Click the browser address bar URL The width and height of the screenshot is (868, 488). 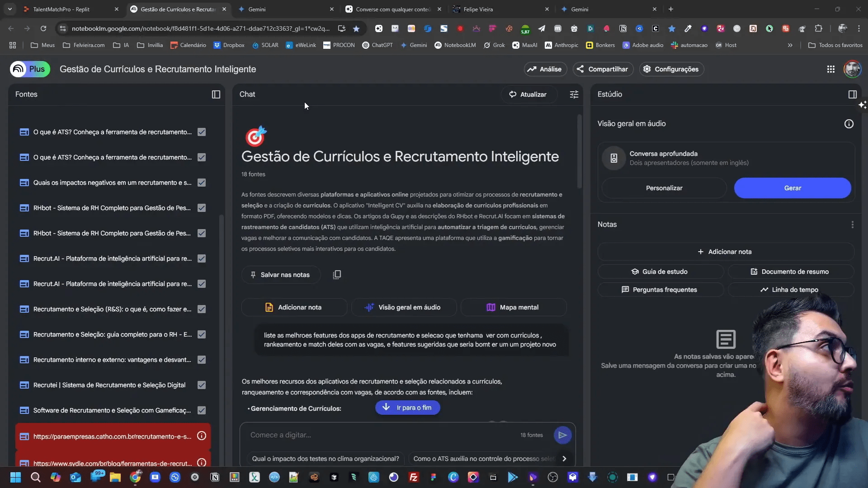coord(200,28)
